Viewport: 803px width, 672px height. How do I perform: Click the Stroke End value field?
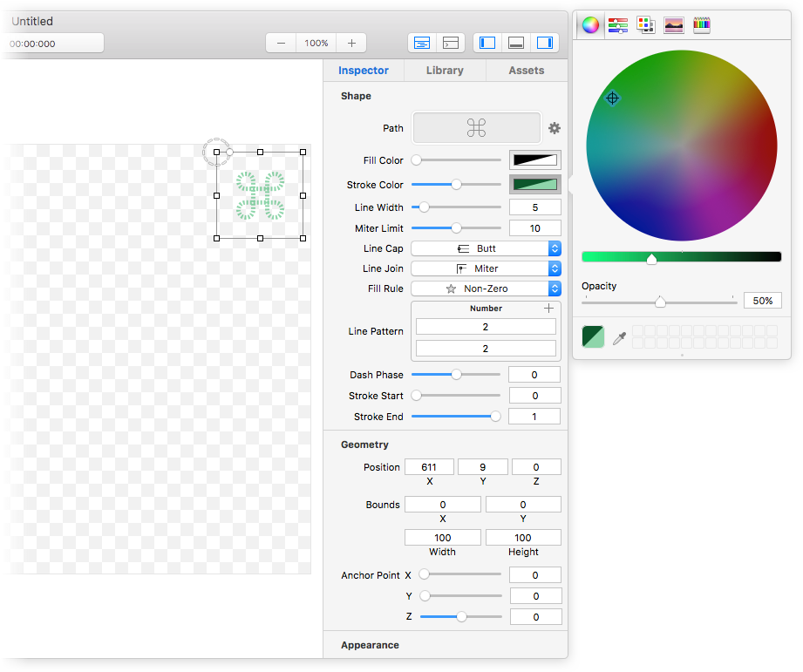534,417
